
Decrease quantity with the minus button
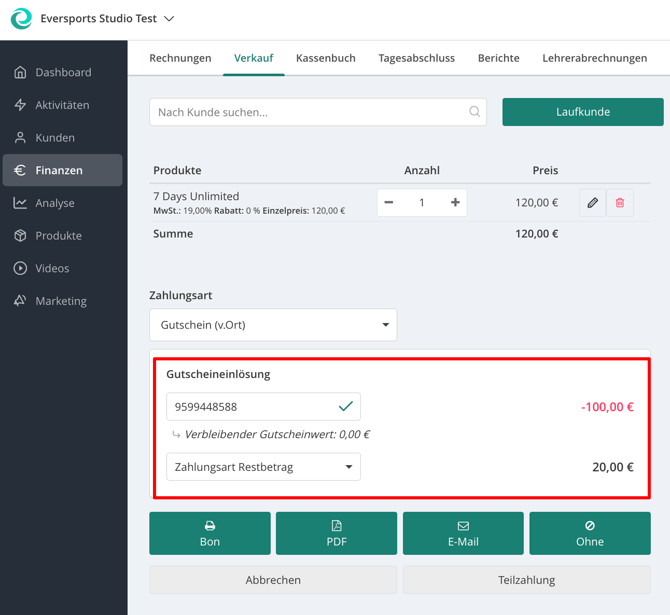click(x=388, y=203)
